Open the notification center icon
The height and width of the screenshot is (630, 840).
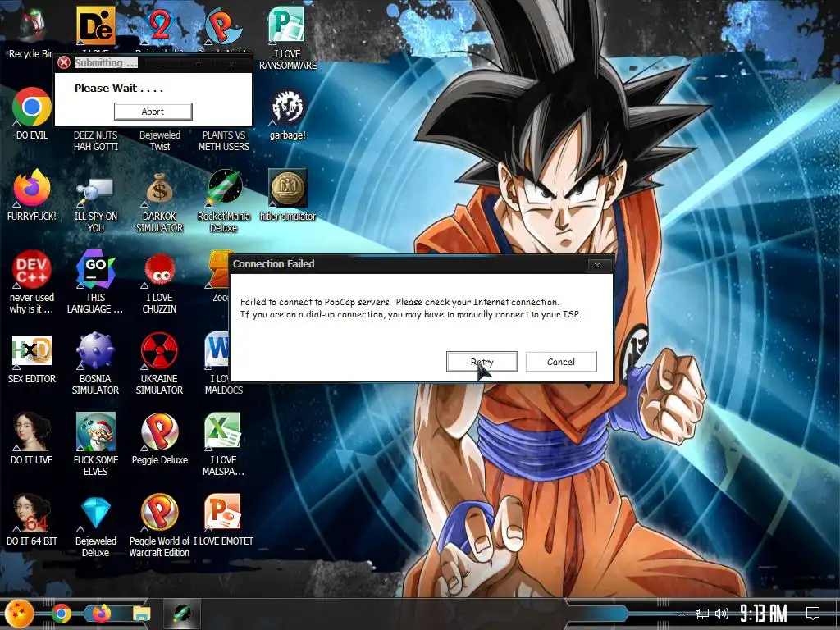[813, 614]
